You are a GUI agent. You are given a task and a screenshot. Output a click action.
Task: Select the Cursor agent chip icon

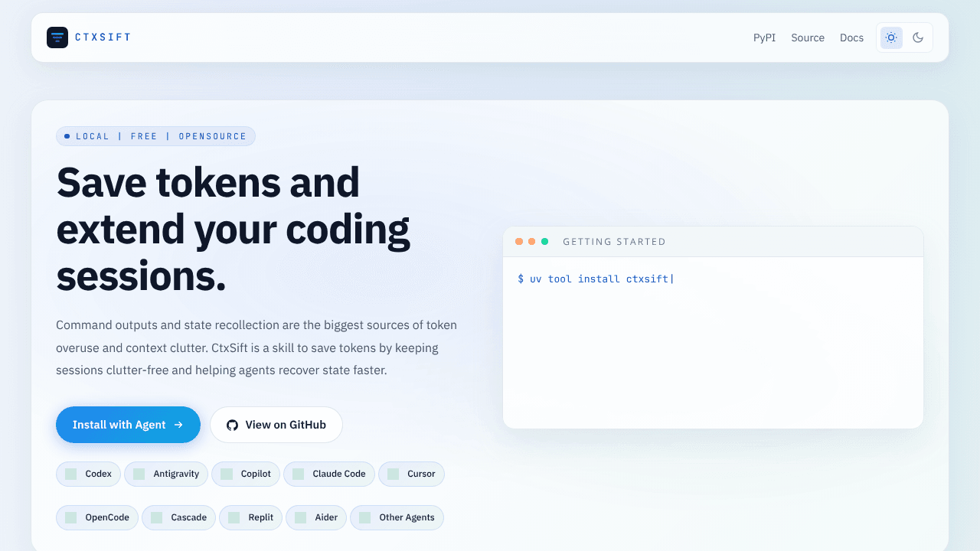[394, 474]
